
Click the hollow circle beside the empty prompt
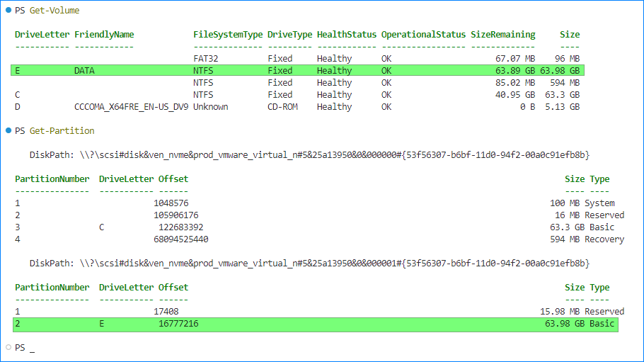click(8, 348)
